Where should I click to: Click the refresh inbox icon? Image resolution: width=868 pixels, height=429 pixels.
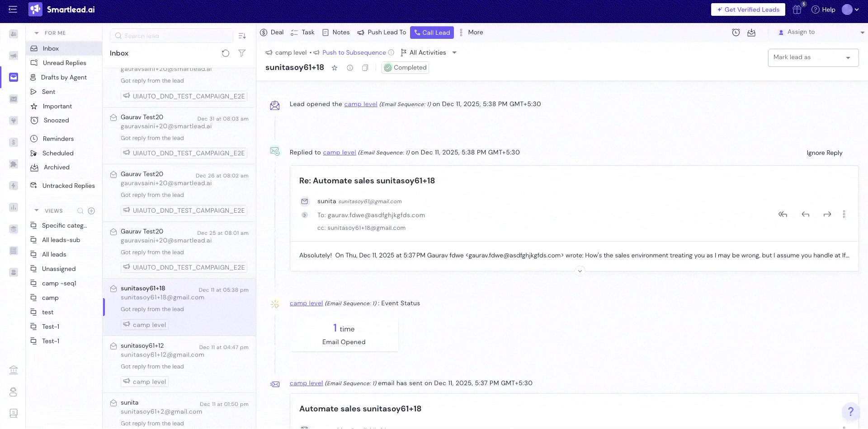click(225, 53)
